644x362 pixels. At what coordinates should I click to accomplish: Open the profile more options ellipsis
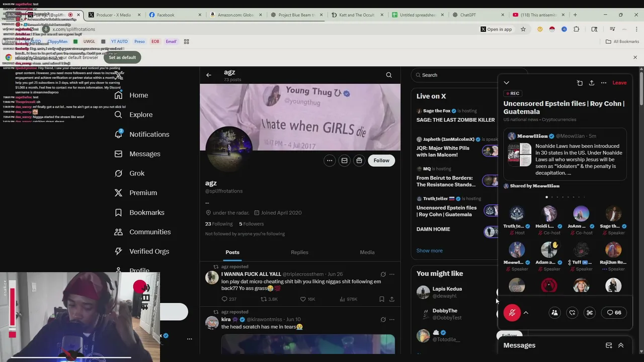pos(330,160)
